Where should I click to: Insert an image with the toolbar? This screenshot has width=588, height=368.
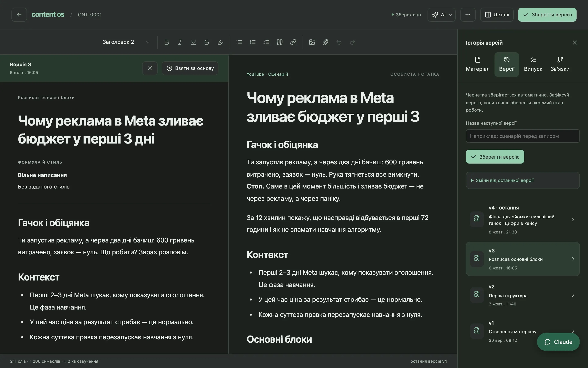(x=312, y=42)
